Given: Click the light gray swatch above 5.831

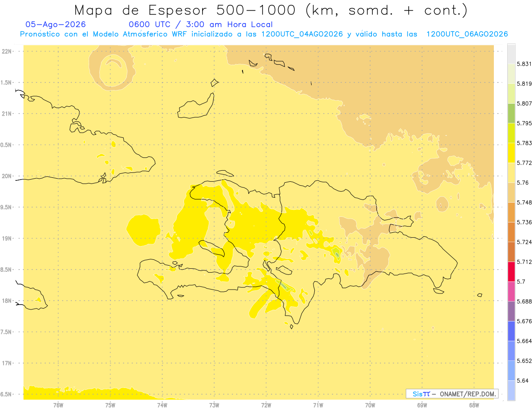Looking at the screenshot, I should [511, 54].
